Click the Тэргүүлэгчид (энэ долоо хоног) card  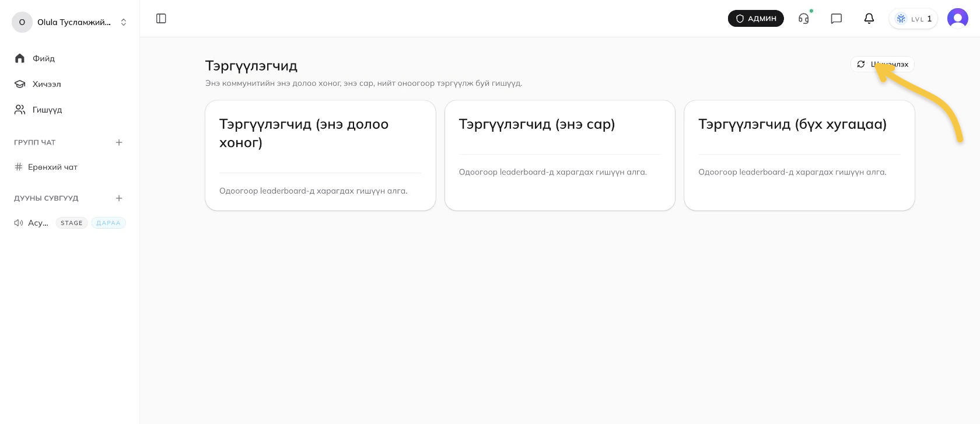(x=320, y=155)
